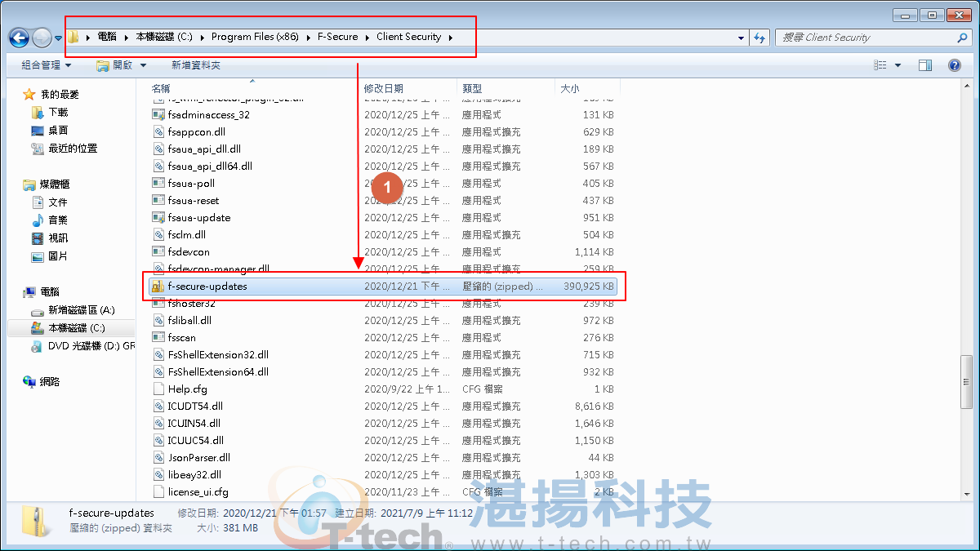Click the DVD 光碟機 (D:) drive icon

37,346
